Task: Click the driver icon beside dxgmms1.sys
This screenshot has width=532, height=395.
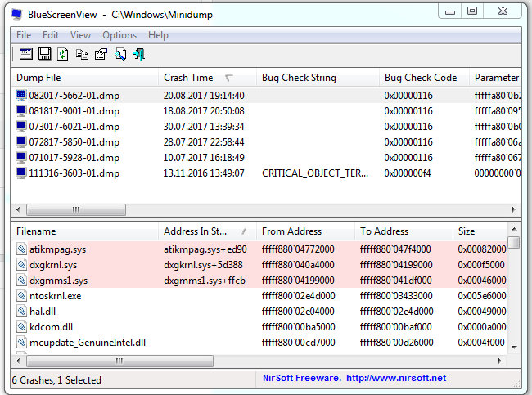Action: (22, 281)
